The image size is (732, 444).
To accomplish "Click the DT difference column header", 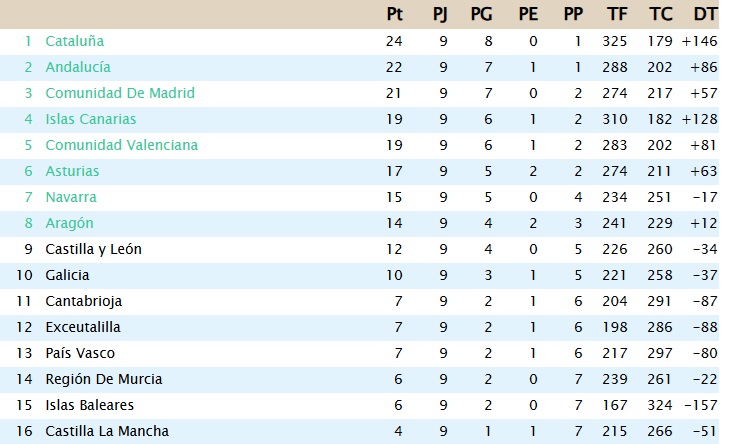I will point(705,14).
